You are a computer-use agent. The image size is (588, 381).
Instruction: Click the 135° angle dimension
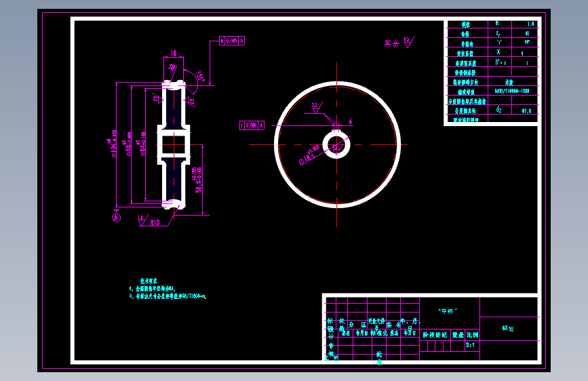[200, 76]
